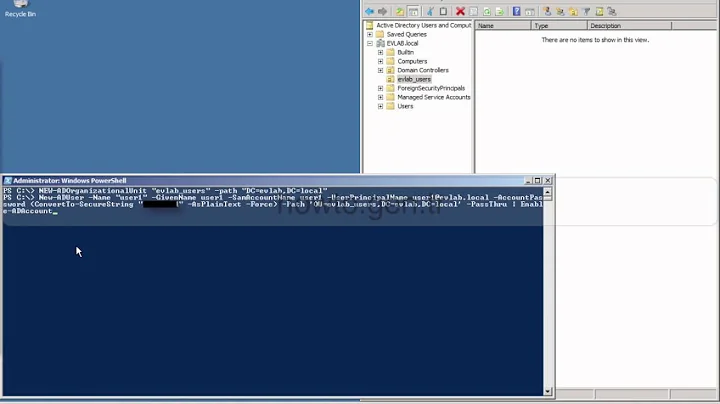Open Help with the blue question icon
This screenshot has width=720, height=404.
click(517, 11)
